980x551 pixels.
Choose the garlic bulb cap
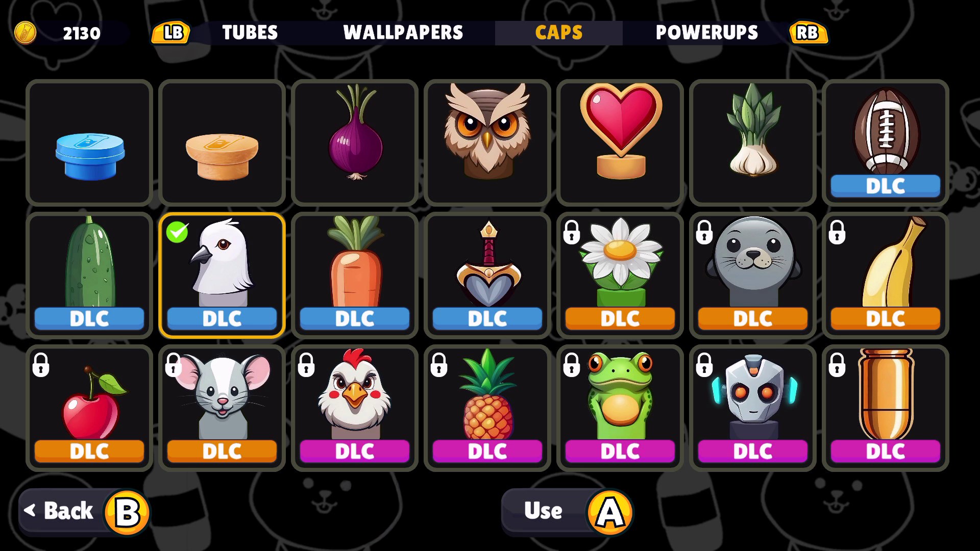[x=753, y=143]
